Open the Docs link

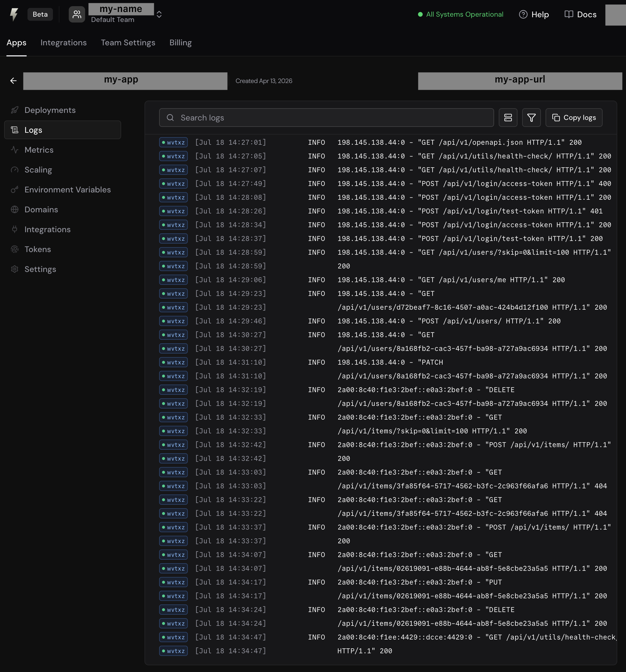[x=580, y=15]
